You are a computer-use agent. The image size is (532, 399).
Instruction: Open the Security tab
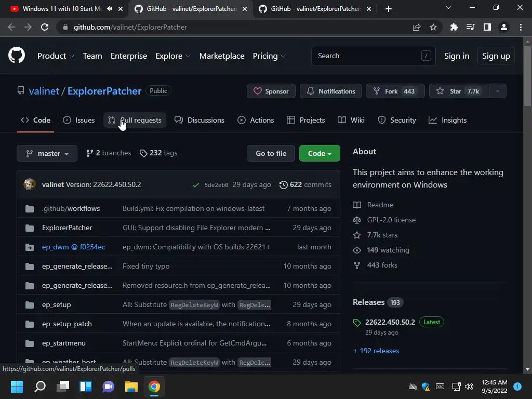[396, 120]
